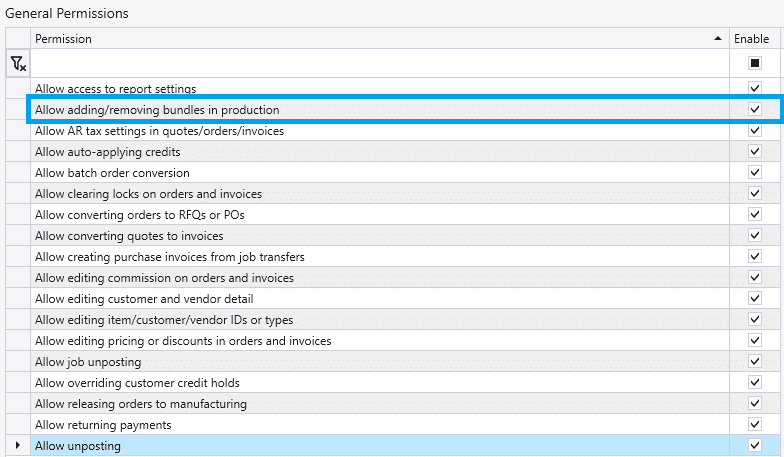Image resolution: width=784 pixels, height=457 pixels.
Task: Click the Permission filter text field
Action: [378, 63]
